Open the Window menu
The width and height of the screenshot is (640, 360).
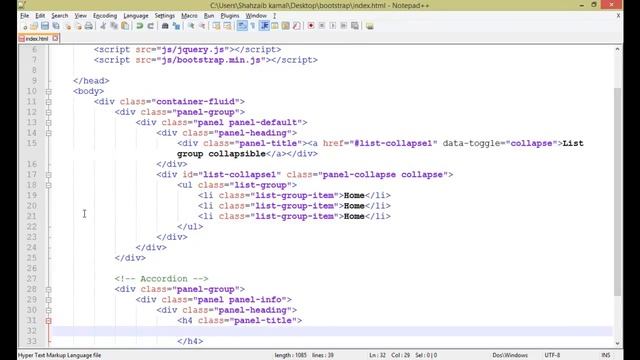tap(256, 16)
